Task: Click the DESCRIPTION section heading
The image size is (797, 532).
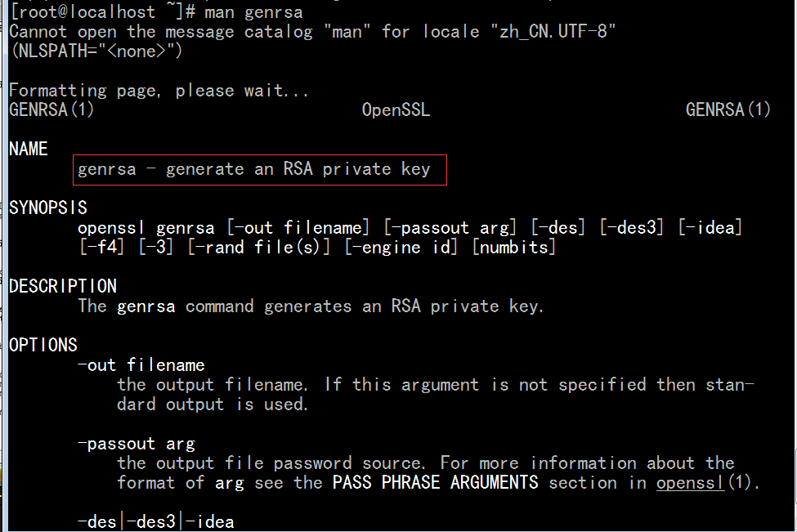Action: 63,287
